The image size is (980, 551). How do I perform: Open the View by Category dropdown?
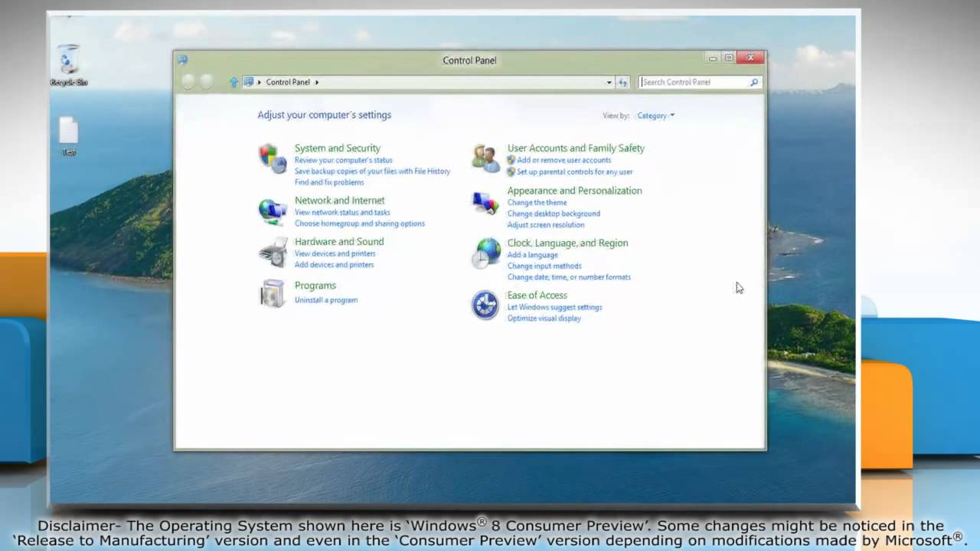tap(655, 116)
